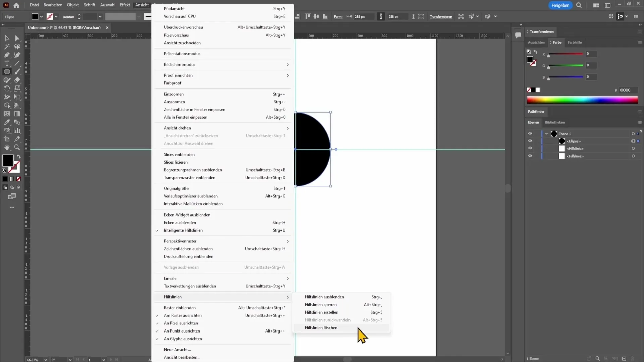The width and height of the screenshot is (644, 362).
Task: Select the Eyedropper tool
Action: 7,122
